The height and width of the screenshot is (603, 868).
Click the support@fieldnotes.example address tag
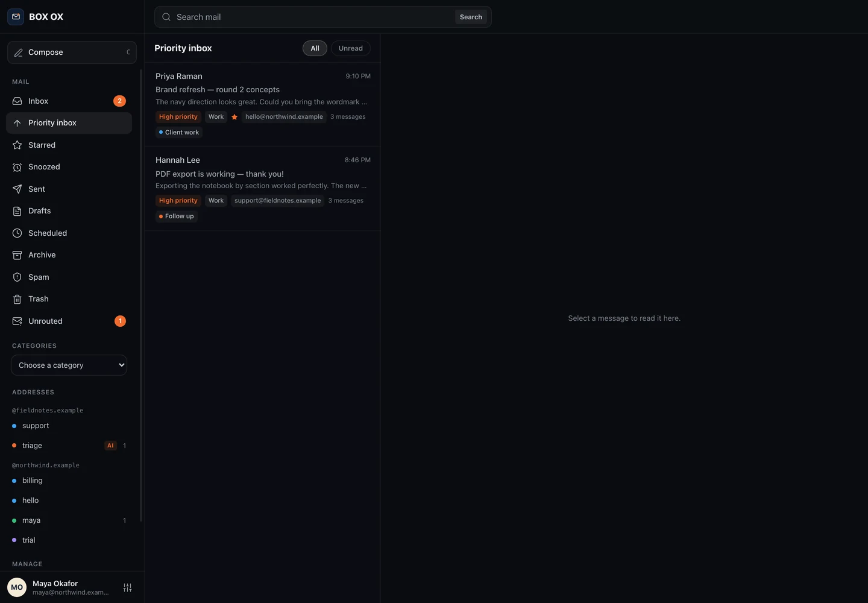(278, 201)
